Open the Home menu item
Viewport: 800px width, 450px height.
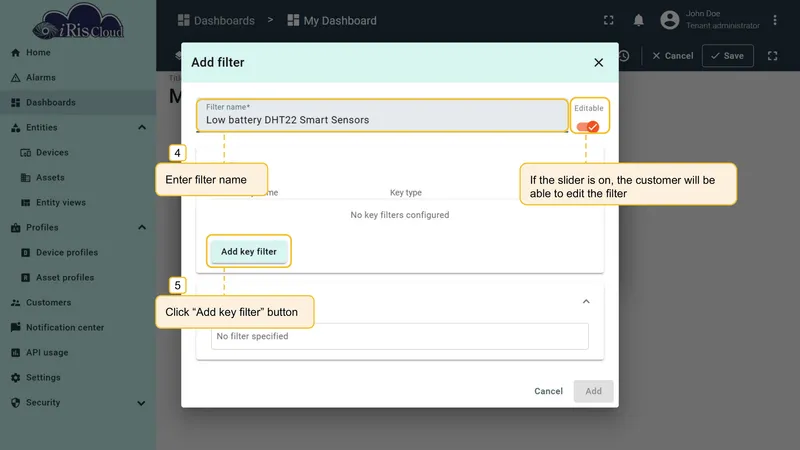coord(78,53)
